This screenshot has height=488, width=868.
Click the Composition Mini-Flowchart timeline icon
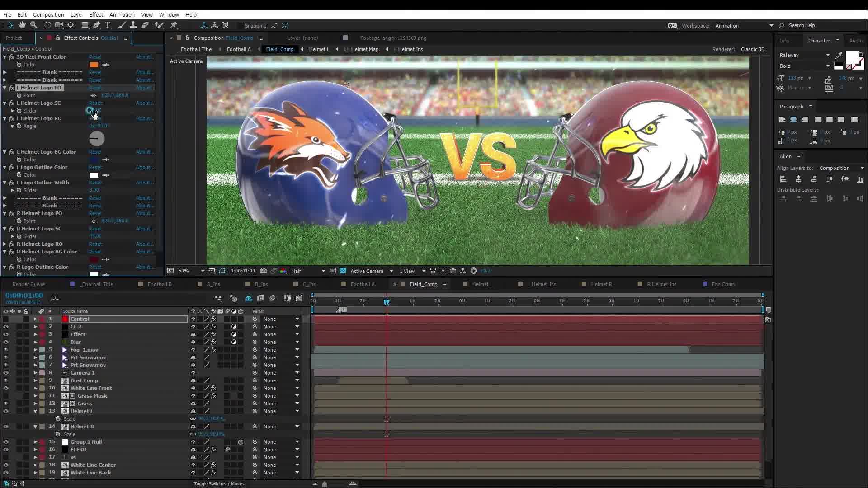point(218,298)
